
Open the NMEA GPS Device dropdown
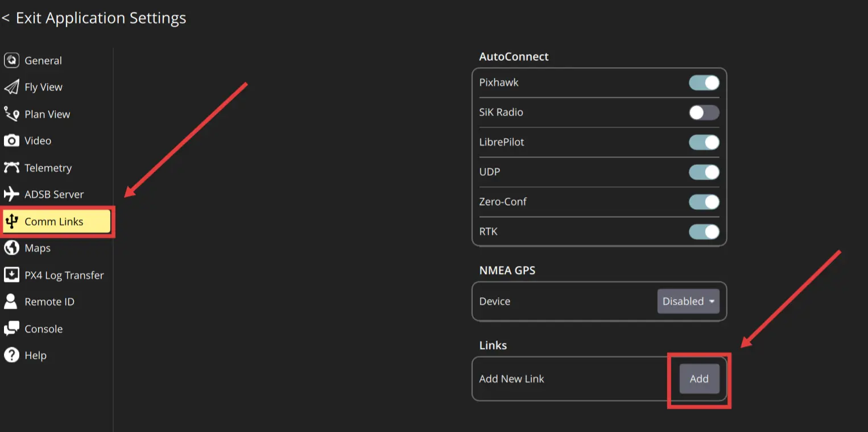pos(688,301)
